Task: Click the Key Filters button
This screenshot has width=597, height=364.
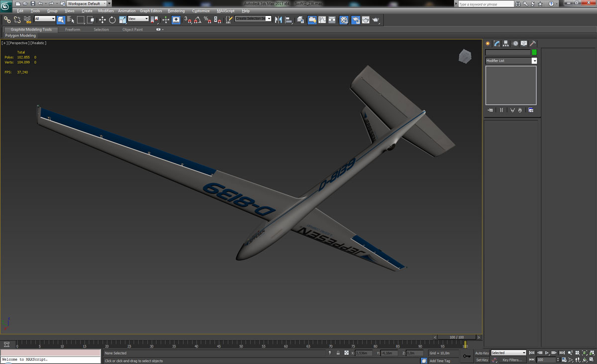Action: coord(512,360)
